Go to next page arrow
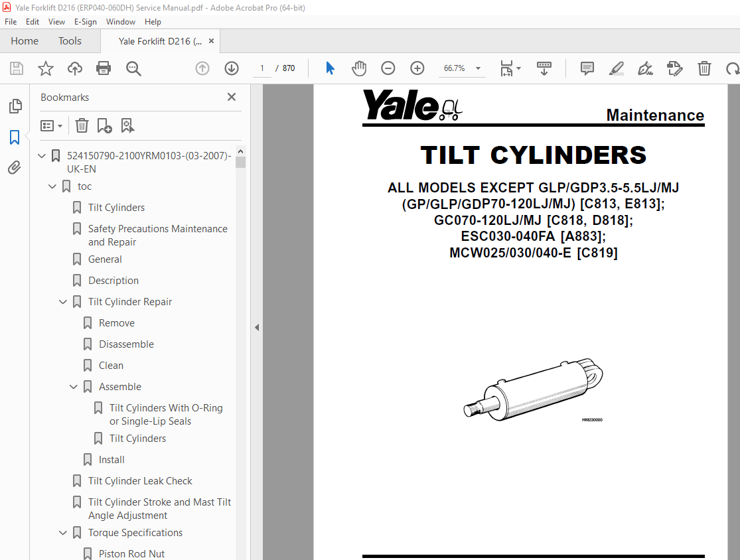This screenshot has width=740, height=560. pyautogui.click(x=231, y=68)
